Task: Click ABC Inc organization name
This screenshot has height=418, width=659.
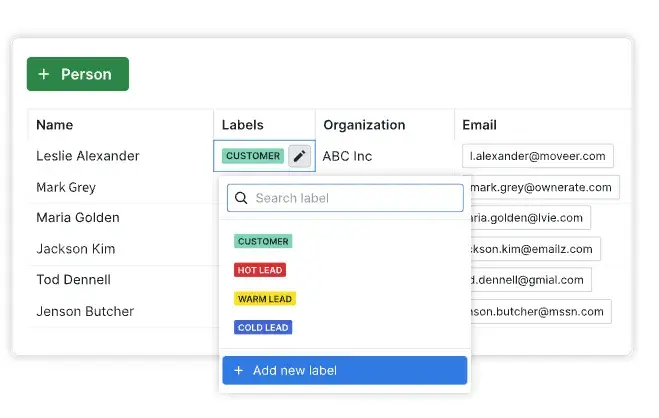Action: pos(347,156)
